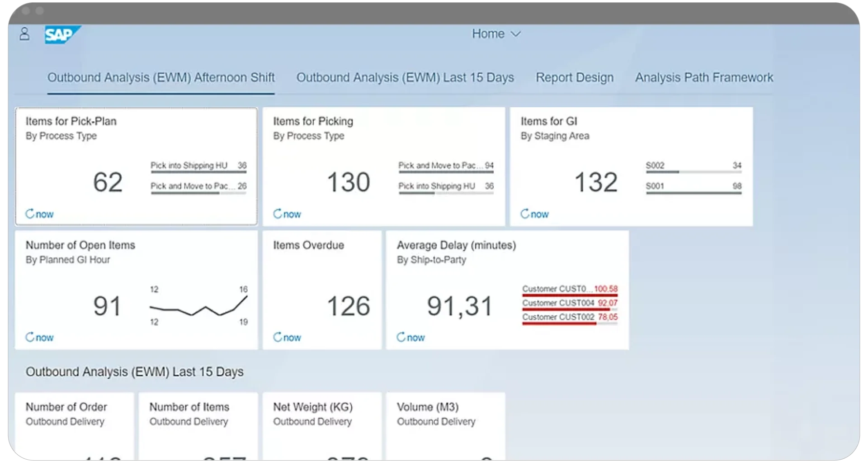The image size is (868, 462).
Task: Open Number of Open Items tile title
Action: pos(80,245)
